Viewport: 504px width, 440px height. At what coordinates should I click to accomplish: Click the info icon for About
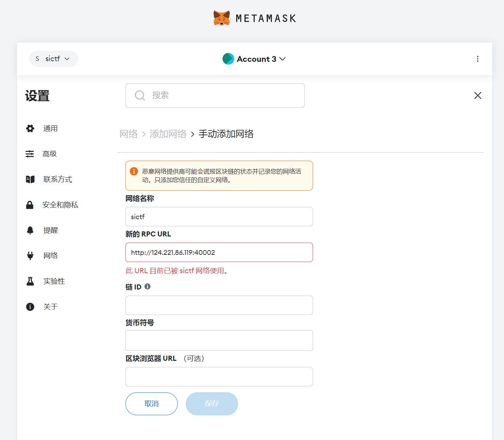(30, 307)
